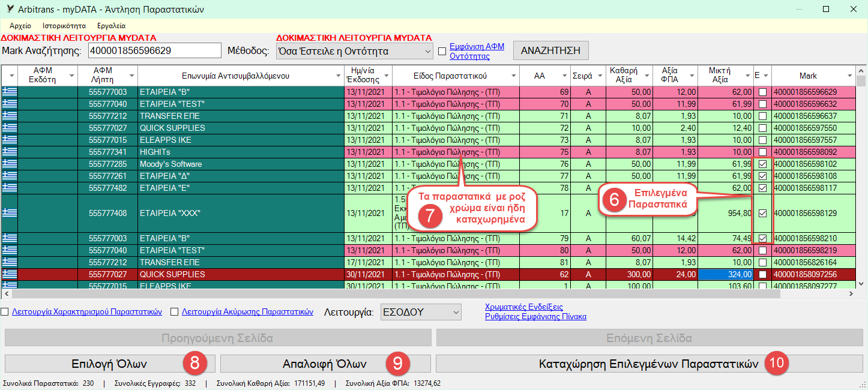868x390 pixels.
Task: Open the Είδος Παραστατικού column filter arrow
Action: coord(513,76)
